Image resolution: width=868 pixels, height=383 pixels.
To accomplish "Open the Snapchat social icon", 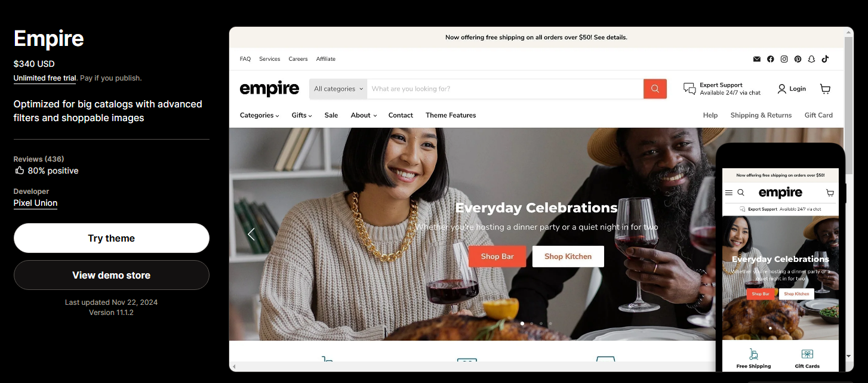I will 811,59.
